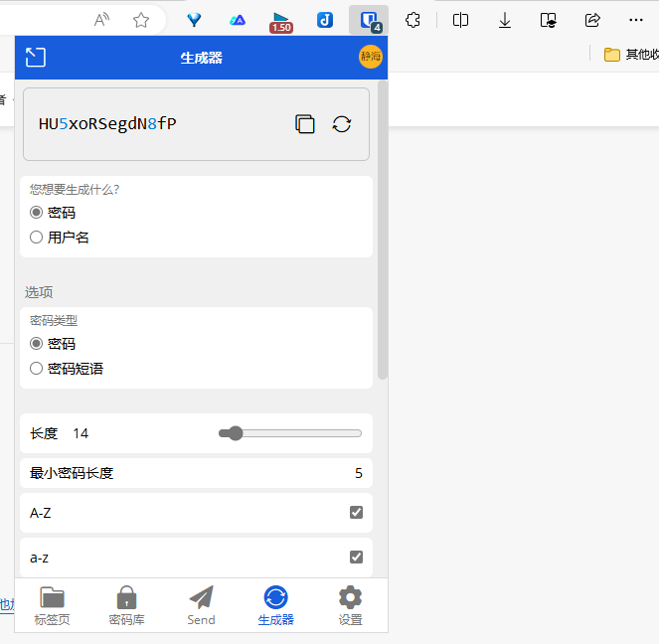
Task: Copy the generated password
Action: coord(305,124)
